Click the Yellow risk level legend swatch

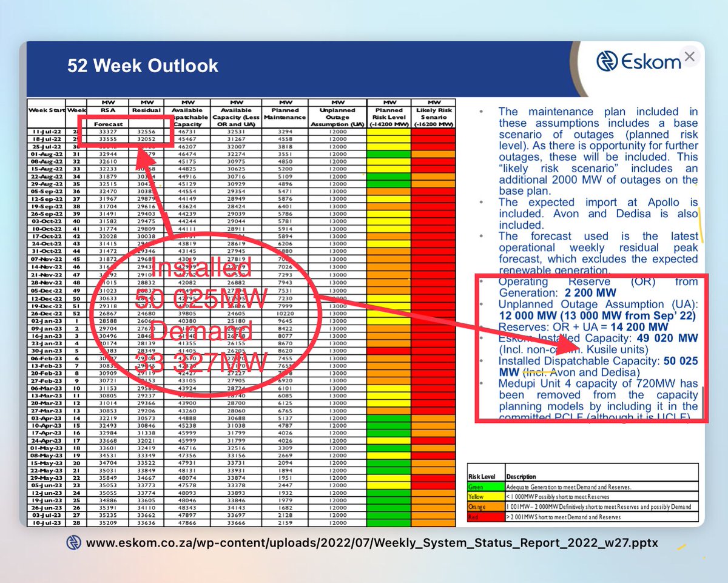tap(485, 496)
